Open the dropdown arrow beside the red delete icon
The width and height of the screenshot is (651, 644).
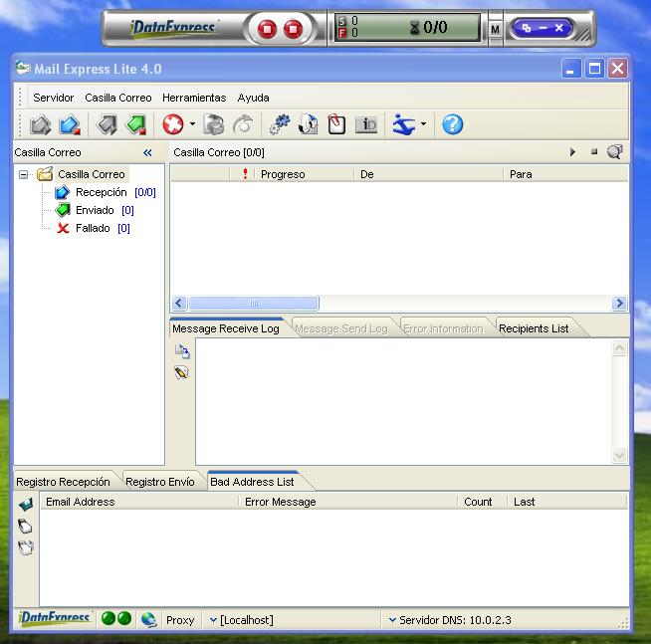pyautogui.click(x=192, y=124)
